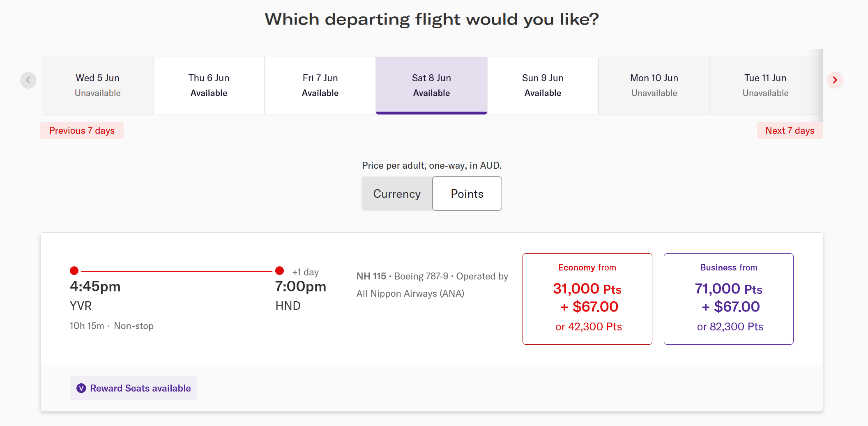The image size is (868, 426).
Task: Pick Sun 9 Jun as departure date
Action: pos(543,85)
